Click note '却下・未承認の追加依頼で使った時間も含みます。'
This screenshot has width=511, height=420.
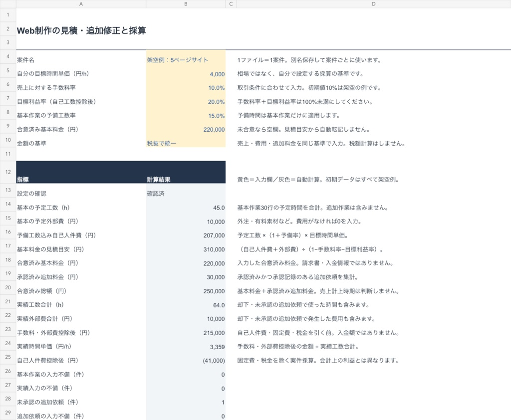303,305
